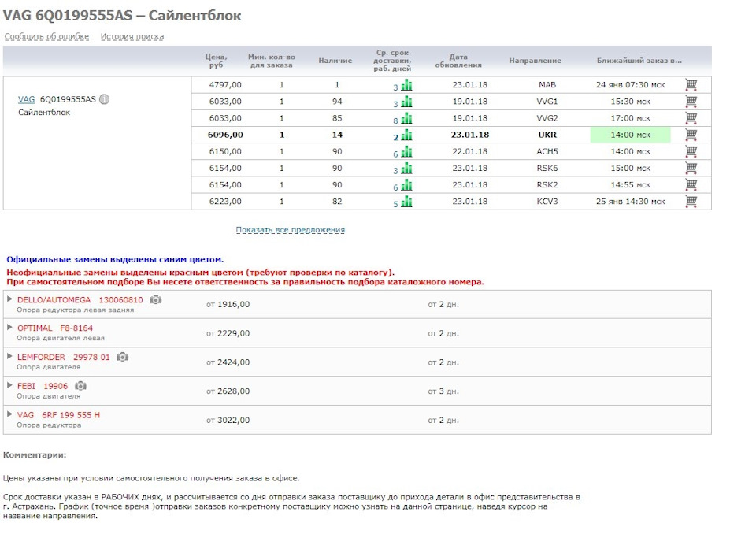Expand the VAG 6RF 199 555 H row
This screenshot has width=756, height=549.
9,414
